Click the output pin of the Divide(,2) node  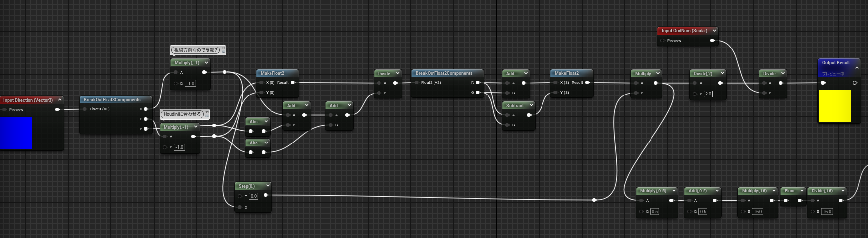point(720,83)
